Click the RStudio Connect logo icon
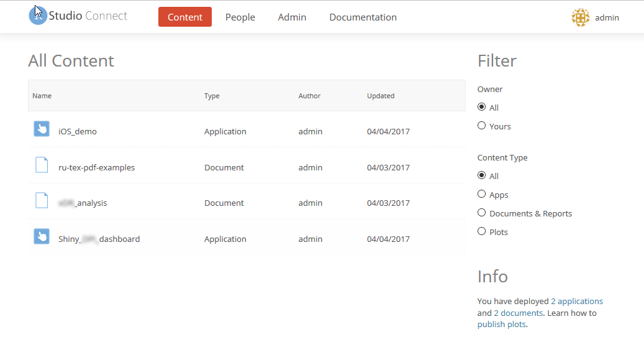This screenshot has width=644, height=347. tap(38, 16)
